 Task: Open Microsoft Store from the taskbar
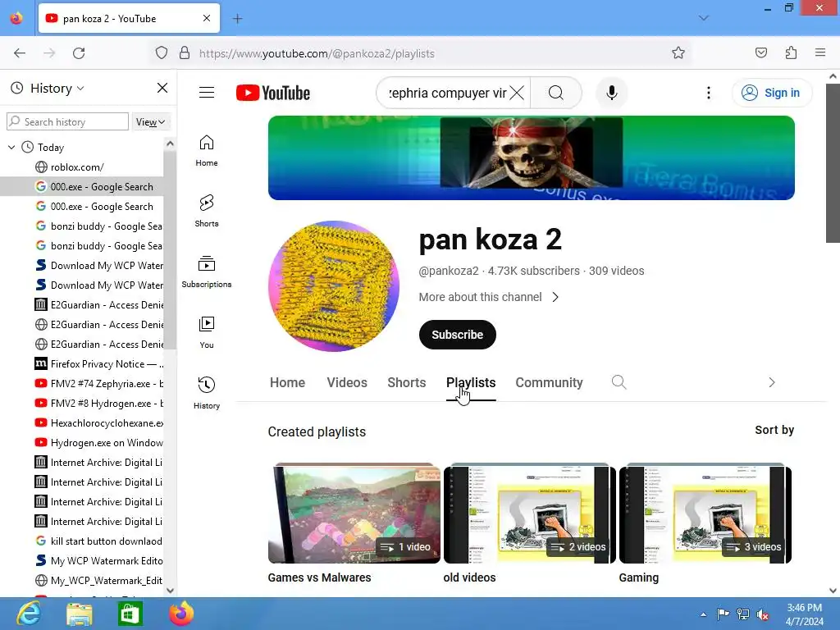[130, 614]
